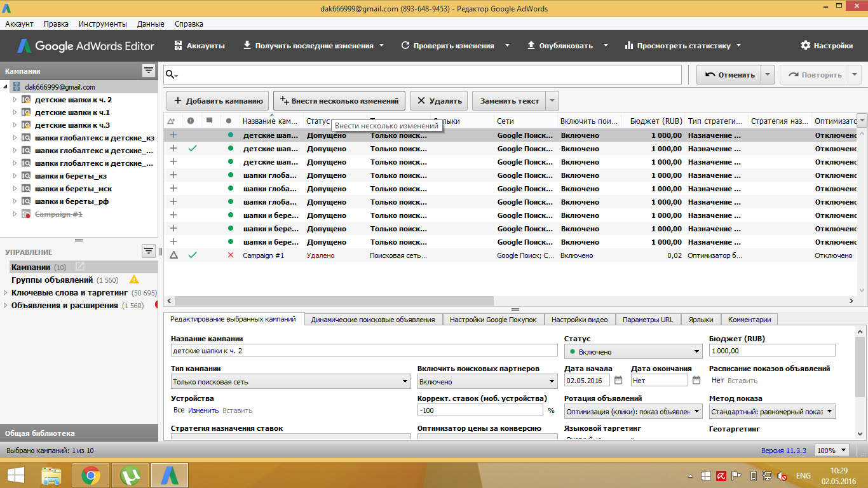Open File Explorer from the taskbar
Image resolution: width=868 pixels, height=488 pixels.
tap(51, 475)
